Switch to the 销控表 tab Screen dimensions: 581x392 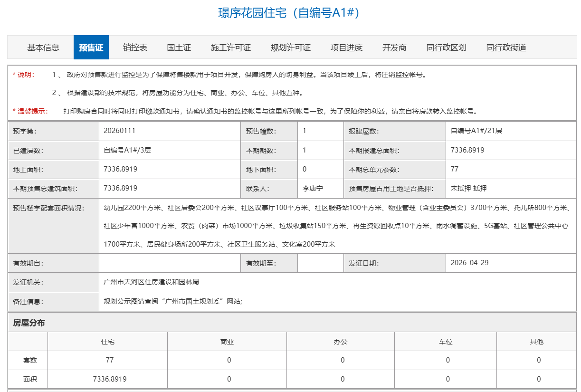135,48
